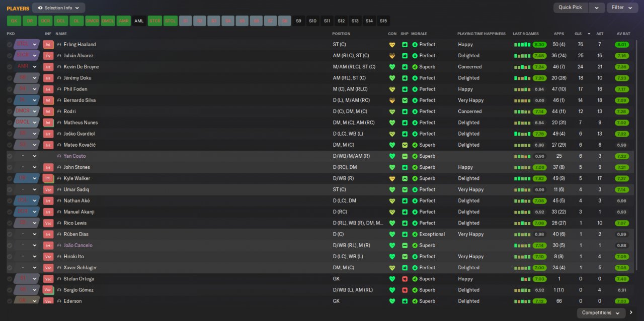Click condition heart icon for Xaver Schlager
Screen dimensions: 644x321
392,268
